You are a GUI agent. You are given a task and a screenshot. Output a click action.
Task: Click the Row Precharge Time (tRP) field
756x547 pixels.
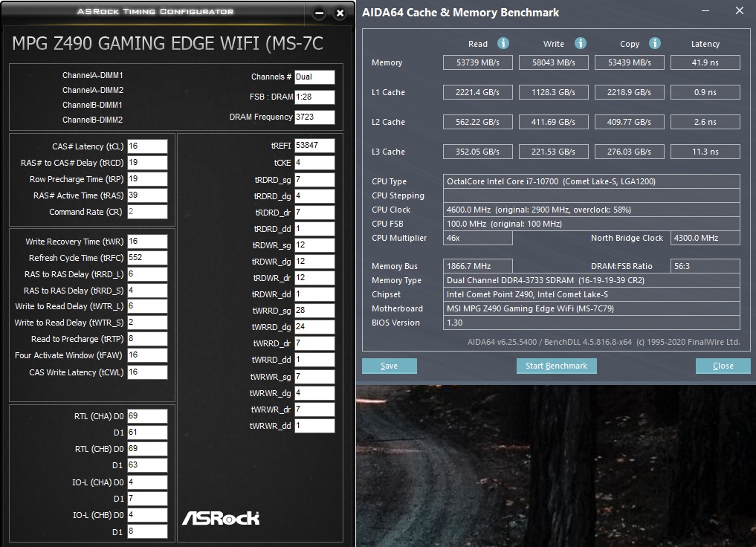pos(147,179)
